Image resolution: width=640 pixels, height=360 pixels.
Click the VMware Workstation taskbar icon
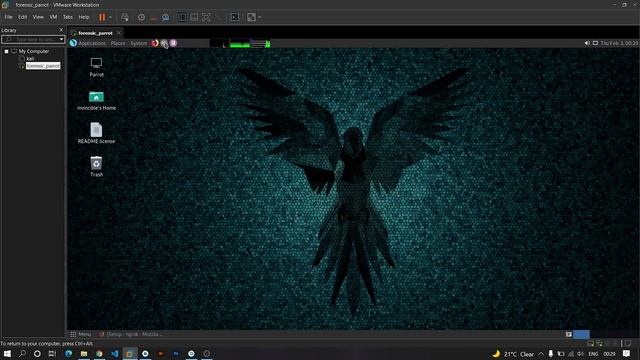tap(130, 353)
